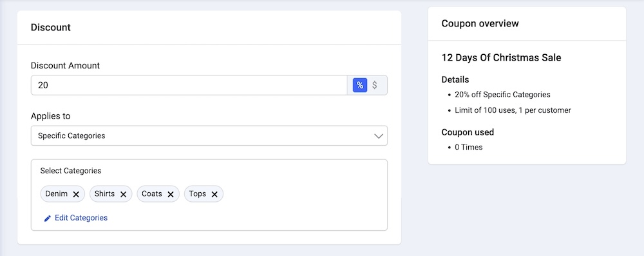The height and width of the screenshot is (256, 644).
Task: Switch discount type to percent
Action: pos(360,85)
